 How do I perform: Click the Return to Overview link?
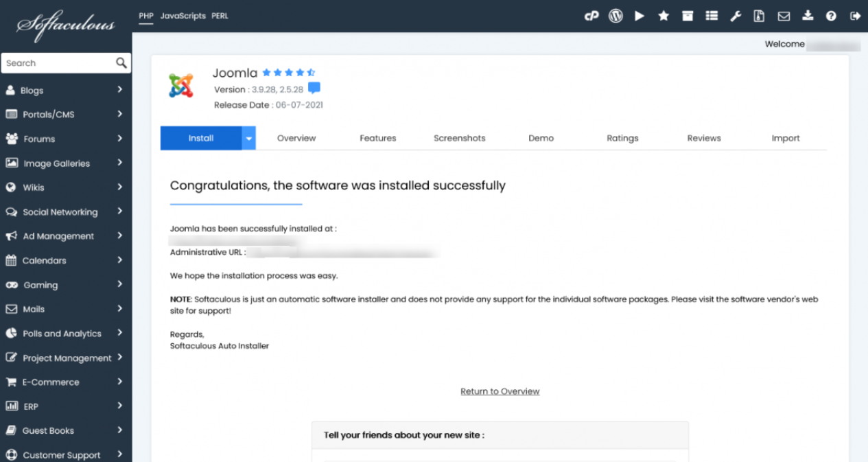click(x=500, y=391)
